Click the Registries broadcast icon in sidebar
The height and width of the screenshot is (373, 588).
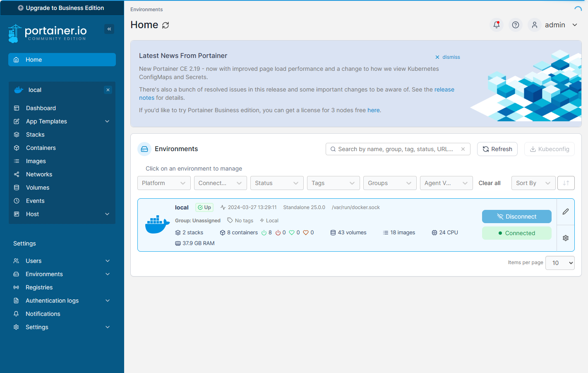[x=16, y=287]
